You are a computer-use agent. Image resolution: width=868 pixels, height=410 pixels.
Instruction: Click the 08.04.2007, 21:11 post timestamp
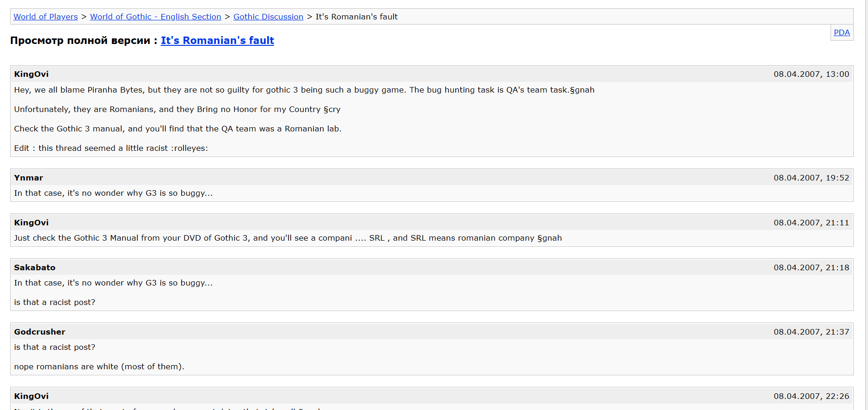pos(811,223)
